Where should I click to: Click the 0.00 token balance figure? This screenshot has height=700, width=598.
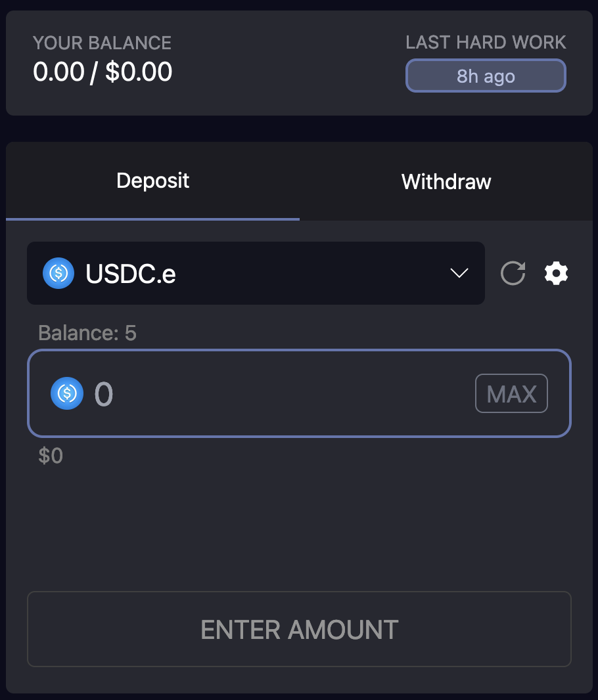point(58,72)
